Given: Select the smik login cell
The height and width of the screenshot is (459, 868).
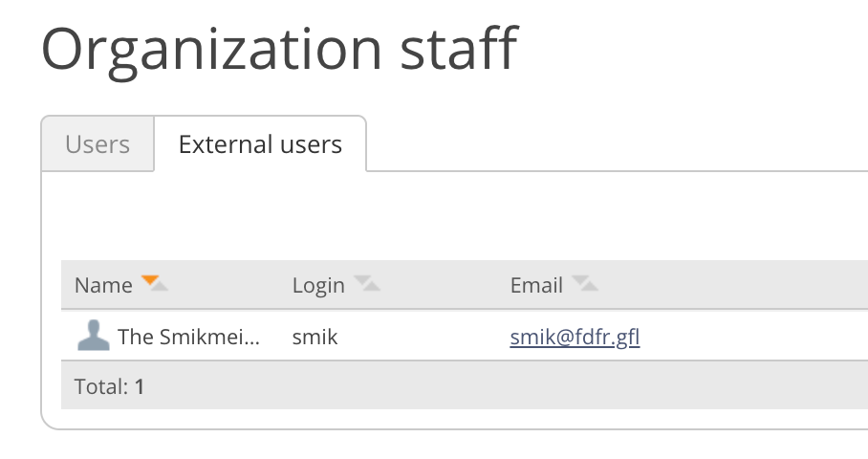Looking at the screenshot, I should tap(315, 337).
